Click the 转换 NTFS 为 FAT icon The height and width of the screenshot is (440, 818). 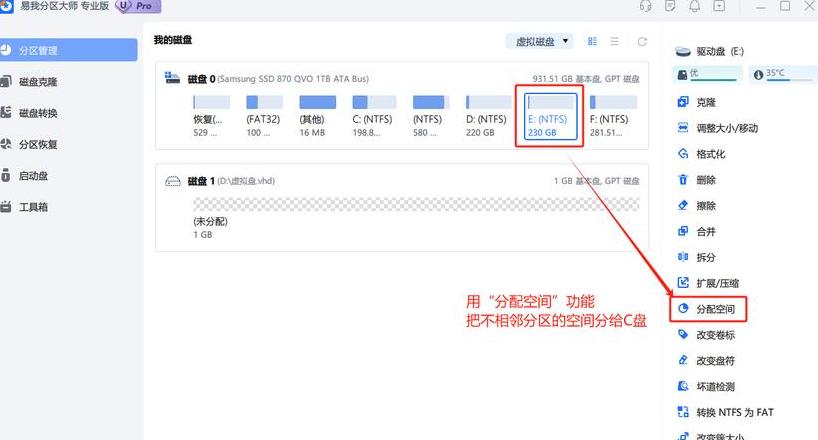[x=683, y=412]
